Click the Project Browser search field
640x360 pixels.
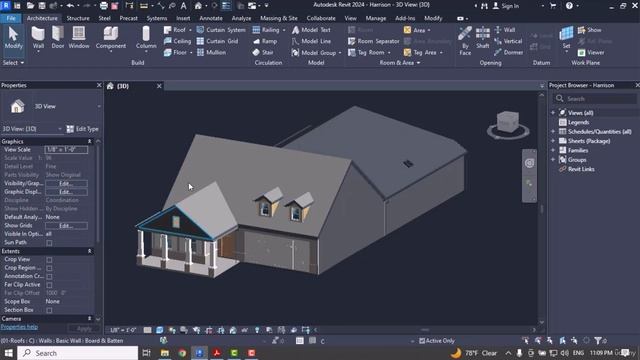click(595, 99)
